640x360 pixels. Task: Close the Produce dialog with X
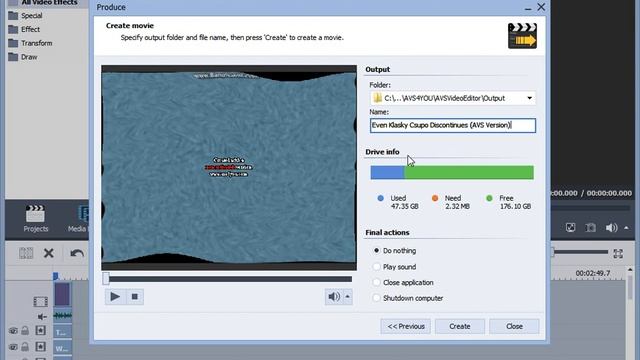tap(541, 7)
